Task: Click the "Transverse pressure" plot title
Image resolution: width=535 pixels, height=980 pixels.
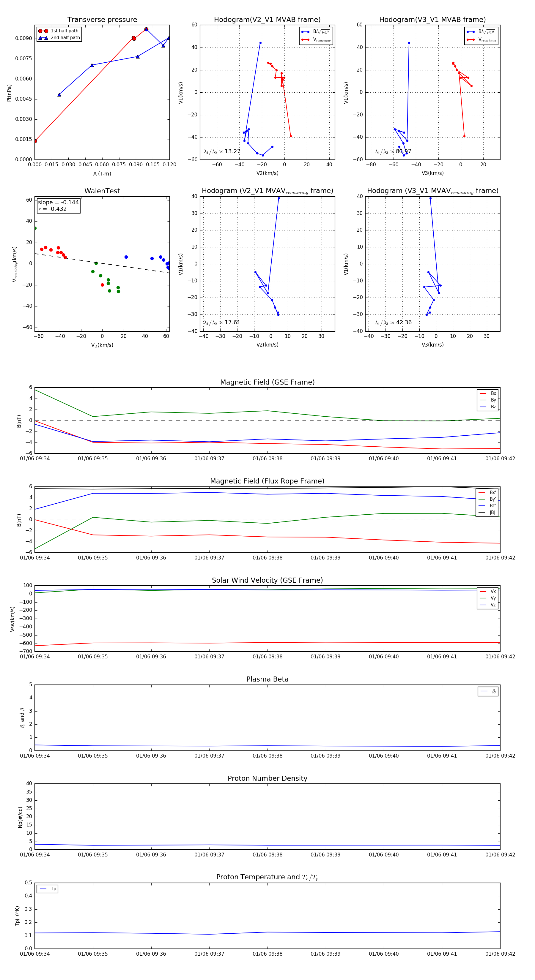Action: [102, 20]
